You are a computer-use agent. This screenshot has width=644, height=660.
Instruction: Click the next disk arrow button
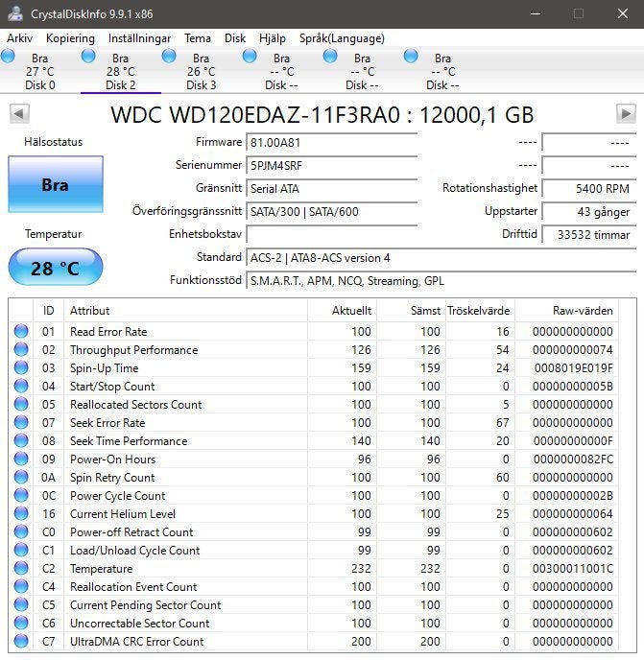pos(626,113)
